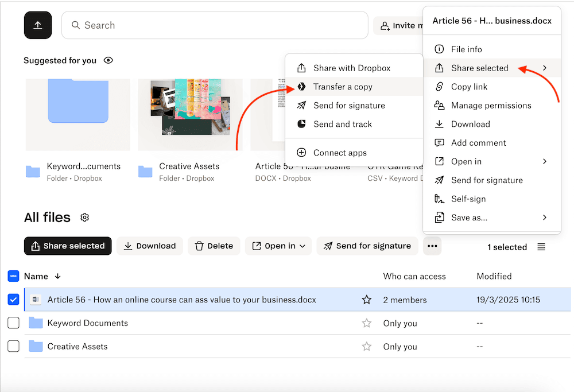This screenshot has height=392, width=574.
Task: Select Connect apps submenu item
Action: [x=354, y=153]
